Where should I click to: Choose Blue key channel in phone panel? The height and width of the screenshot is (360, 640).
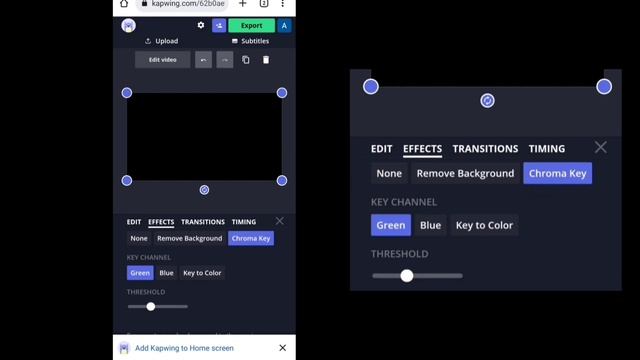pos(166,273)
